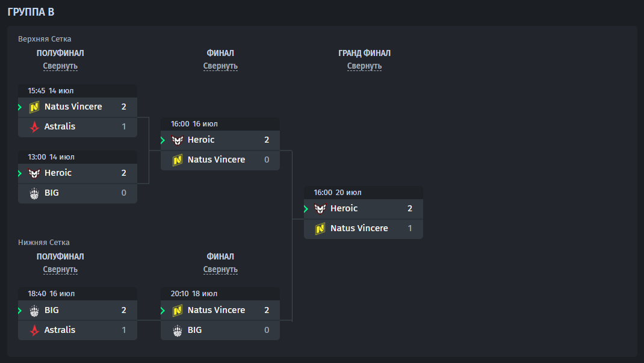
Task: Collapse the lower bracket Финал column
Action: click(x=220, y=269)
